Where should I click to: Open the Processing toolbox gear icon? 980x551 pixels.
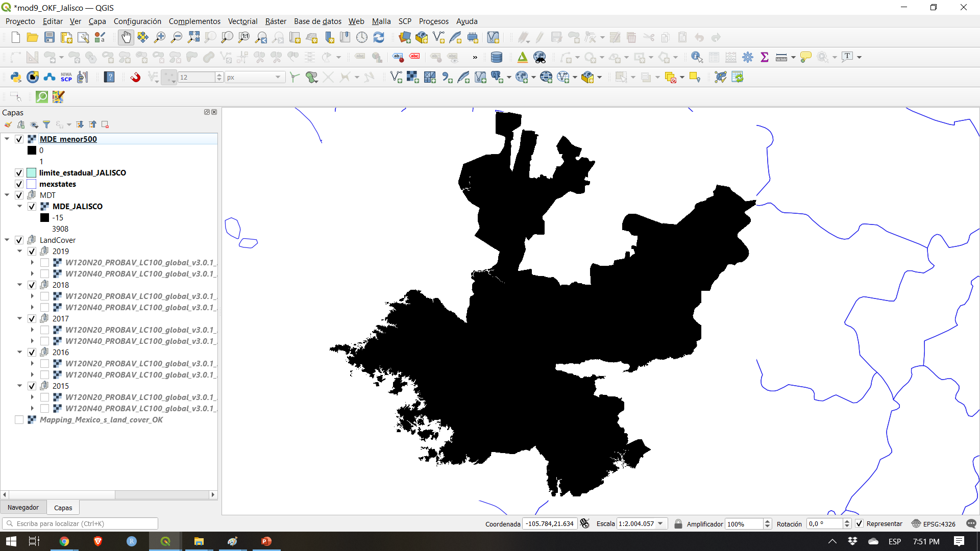click(747, 57)
